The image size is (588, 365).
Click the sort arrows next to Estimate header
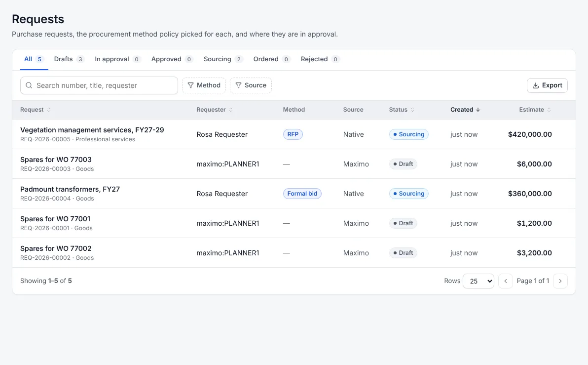click(x=549, y=110)
